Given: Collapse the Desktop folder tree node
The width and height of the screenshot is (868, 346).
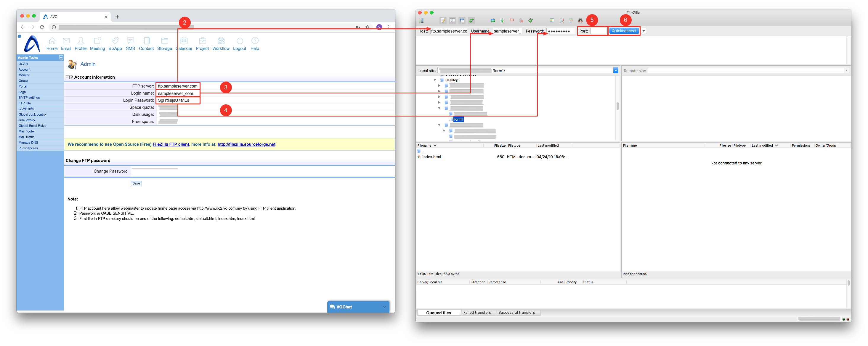Looking at the screenshot, I should (435, 80).
